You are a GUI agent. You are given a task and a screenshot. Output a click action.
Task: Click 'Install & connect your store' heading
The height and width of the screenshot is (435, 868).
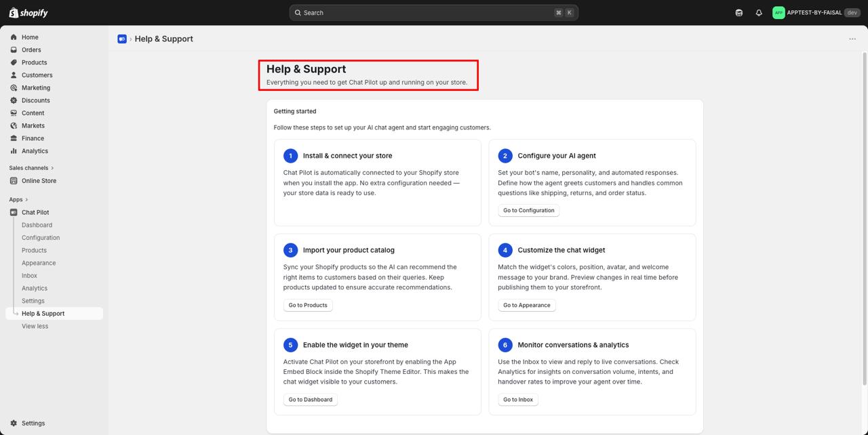[347, 156]
